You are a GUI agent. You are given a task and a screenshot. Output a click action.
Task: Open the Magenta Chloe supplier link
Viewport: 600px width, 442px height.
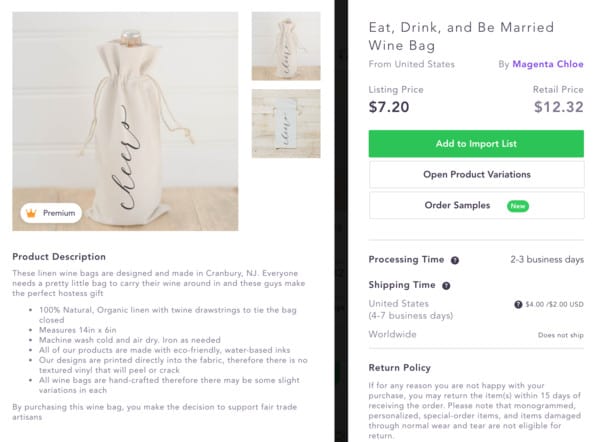pyautogui.click(x=547, y=64)
